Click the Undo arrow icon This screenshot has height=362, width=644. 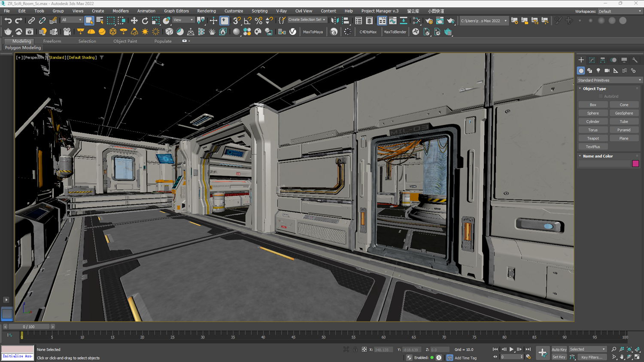[8, 21]
